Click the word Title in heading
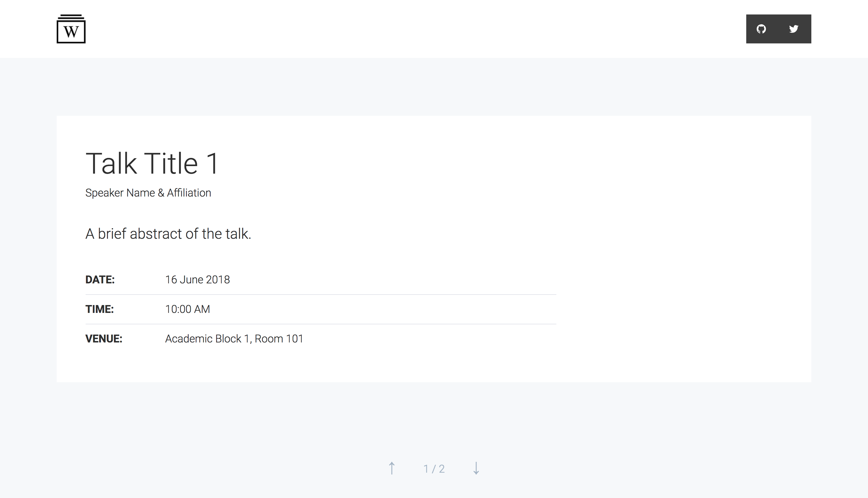This screenshot has width=868, height=498. click(171, 163)
